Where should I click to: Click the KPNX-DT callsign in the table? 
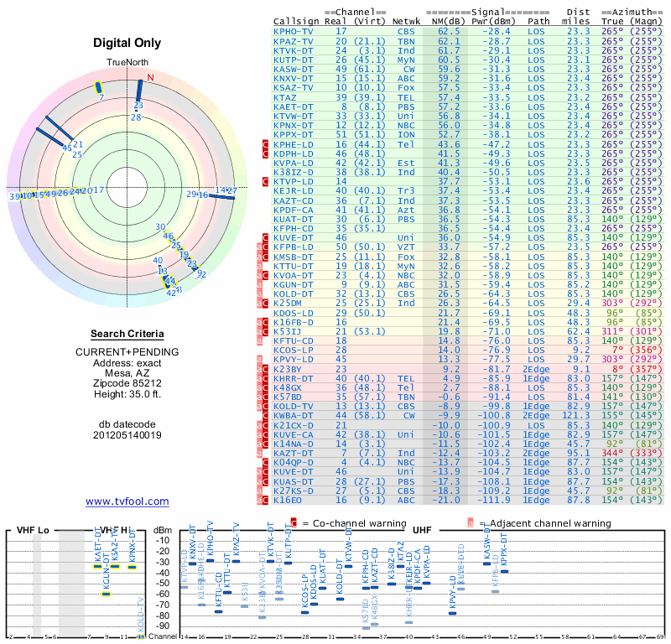[293, 126]
